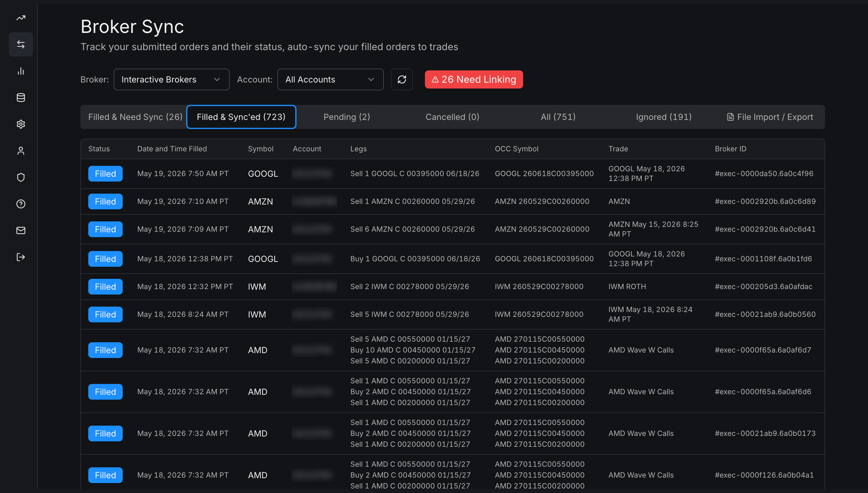Click date May 18, 2026 8:24 AM PT
The height and width of the screenshot is (493, 868).
[x=183, y=314]
